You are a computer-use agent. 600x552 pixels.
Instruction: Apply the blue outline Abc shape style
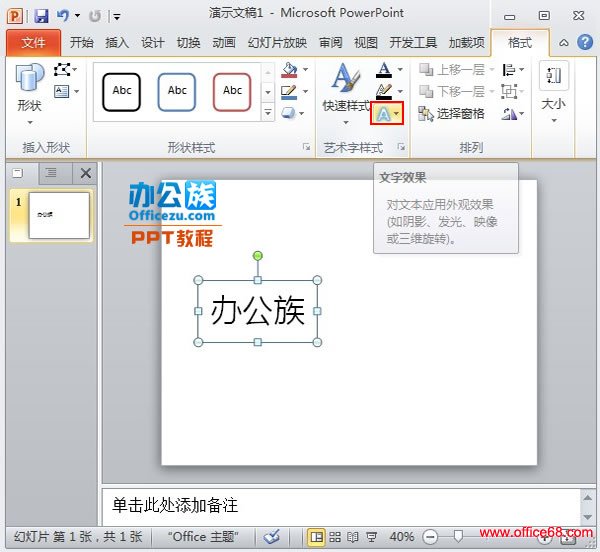click(177, 92)
